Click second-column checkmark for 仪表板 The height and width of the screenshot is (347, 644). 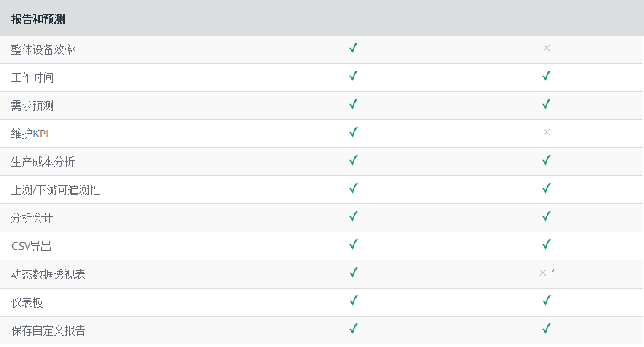pyautogui.click(x=546, y=301)
